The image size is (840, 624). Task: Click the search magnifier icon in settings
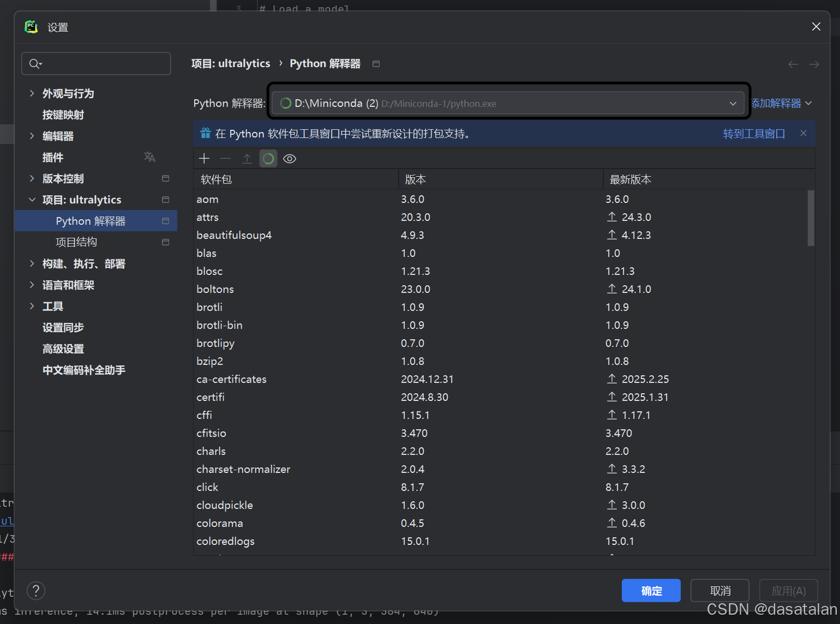pyautogui.click(x=35, y=64)
